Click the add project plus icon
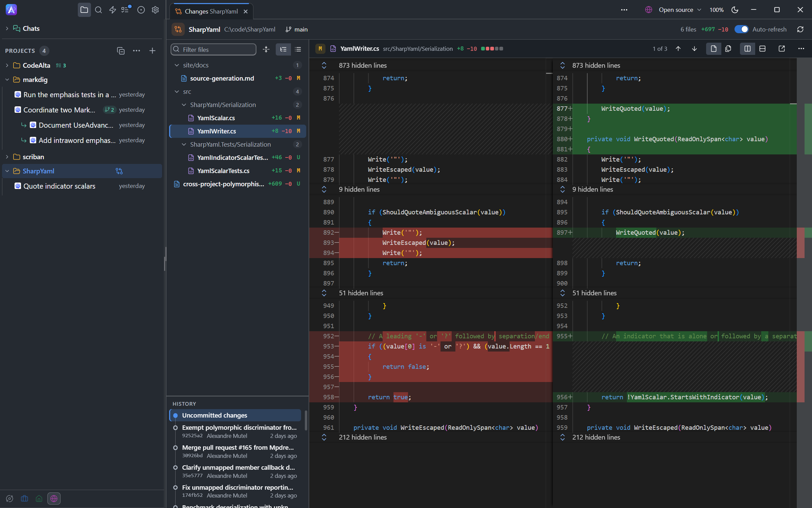This screenshot has width=812, height=508. pyautogui.click(x=153, y=51)
